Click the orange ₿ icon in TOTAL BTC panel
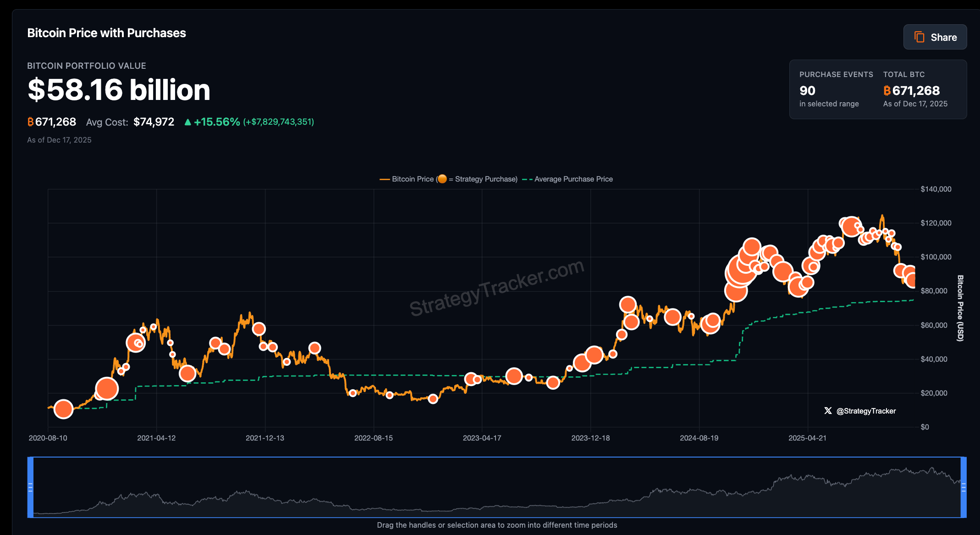 887,91
